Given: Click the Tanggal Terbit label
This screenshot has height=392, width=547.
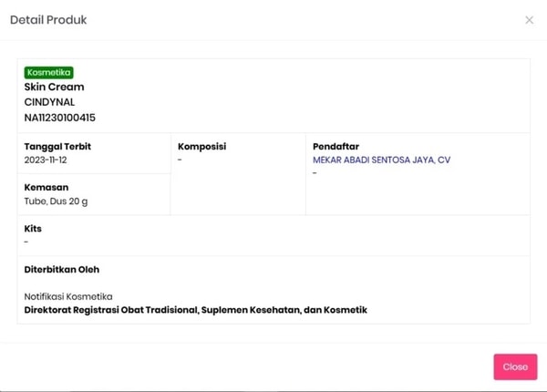Looking at the screenshot, I should [57, 146].
